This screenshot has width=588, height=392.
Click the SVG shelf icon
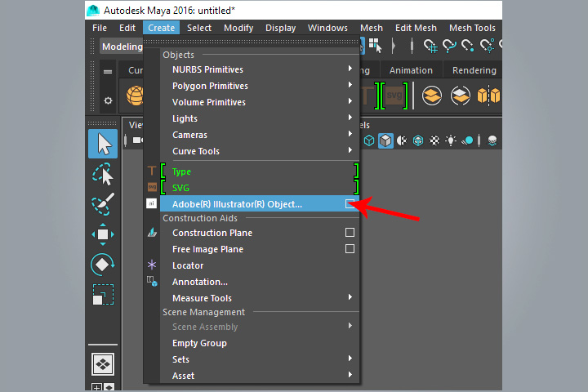(395, 96)
